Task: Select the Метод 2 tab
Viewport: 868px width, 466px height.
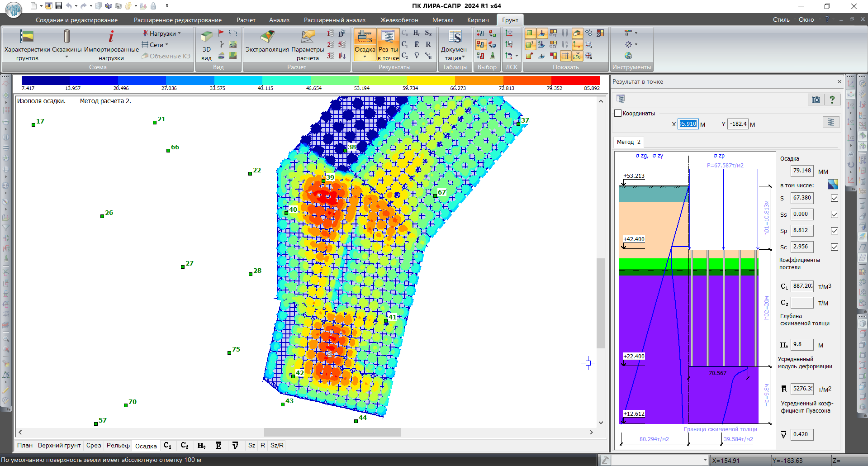Action: 628,142
